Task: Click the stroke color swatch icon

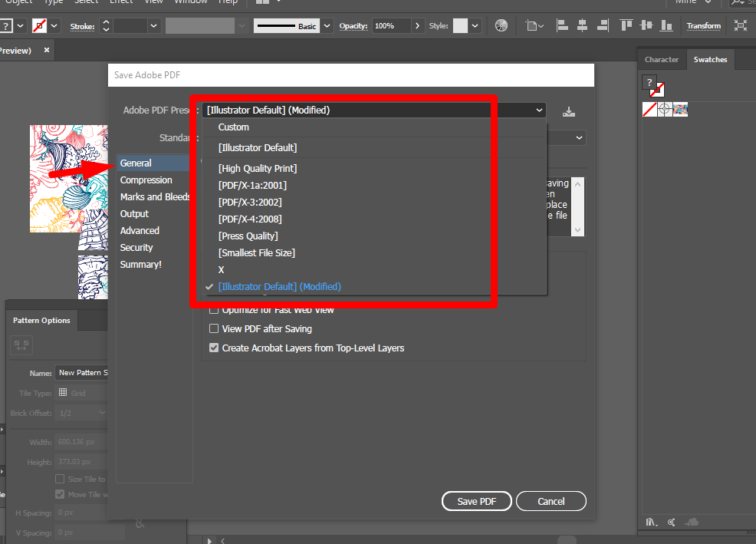Action: [x=40, y=25]
